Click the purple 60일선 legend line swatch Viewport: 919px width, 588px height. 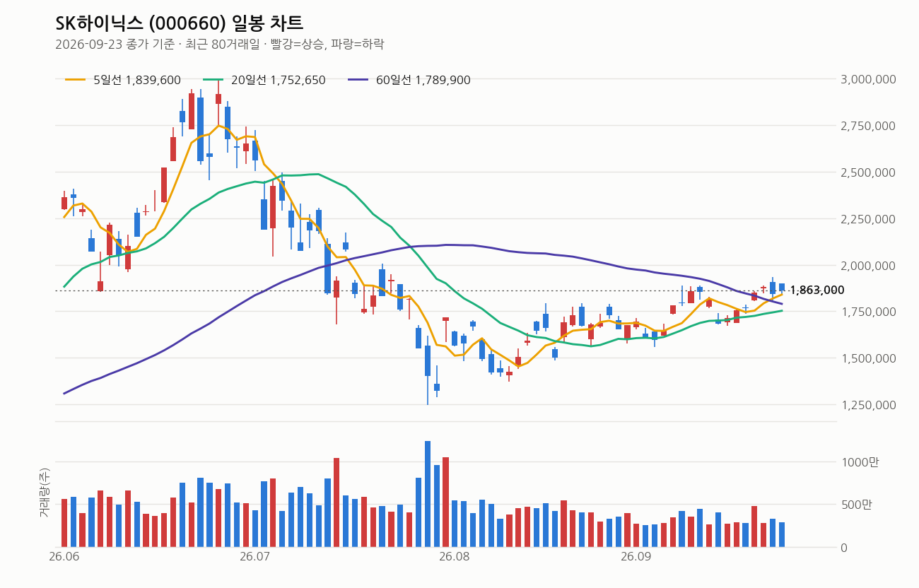(358, 80)
